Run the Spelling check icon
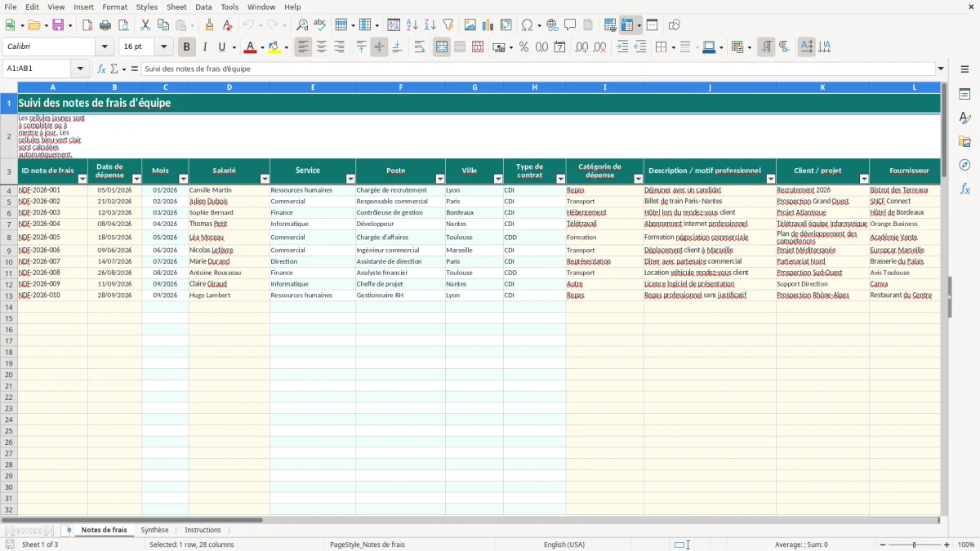Image resolution: width=980 pixels, height=551 pixels. point(320,25)
